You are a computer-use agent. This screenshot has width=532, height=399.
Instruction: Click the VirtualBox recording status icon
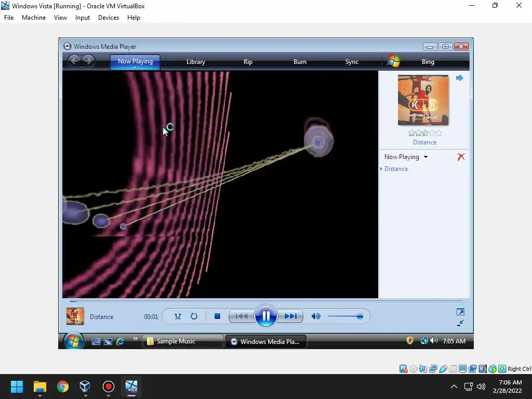tap(472, 369)
